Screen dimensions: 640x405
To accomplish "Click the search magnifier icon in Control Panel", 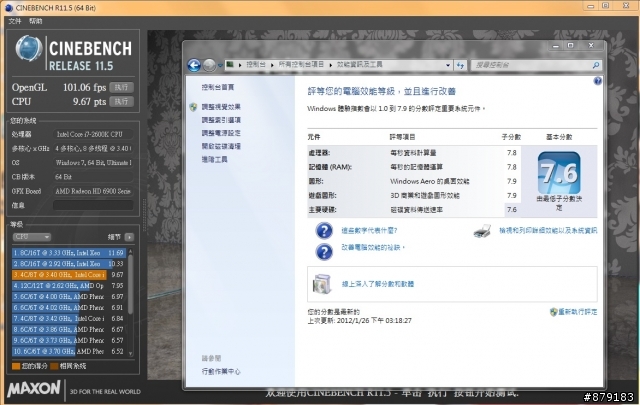I will 596,65.
